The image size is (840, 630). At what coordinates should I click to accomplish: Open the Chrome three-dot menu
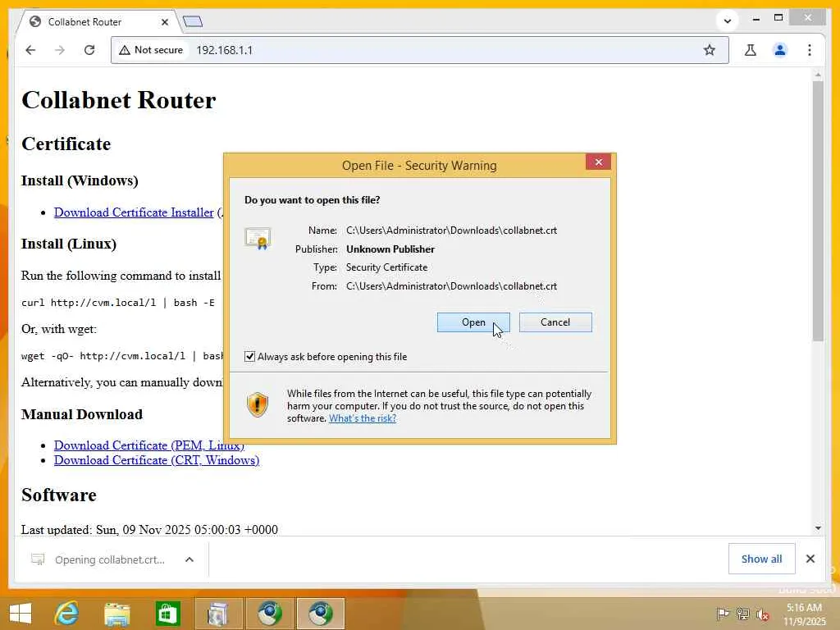click(x=810, y=50)
